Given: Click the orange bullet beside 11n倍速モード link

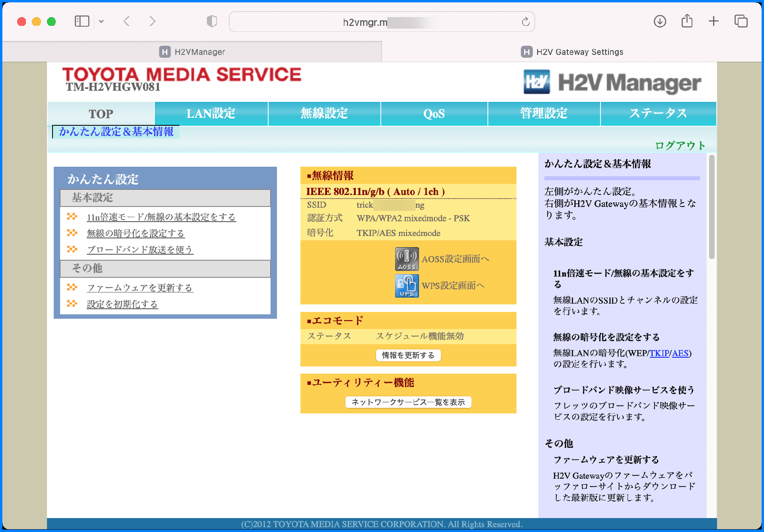Looking at the screenshot, I should click(x=72, y=216).
